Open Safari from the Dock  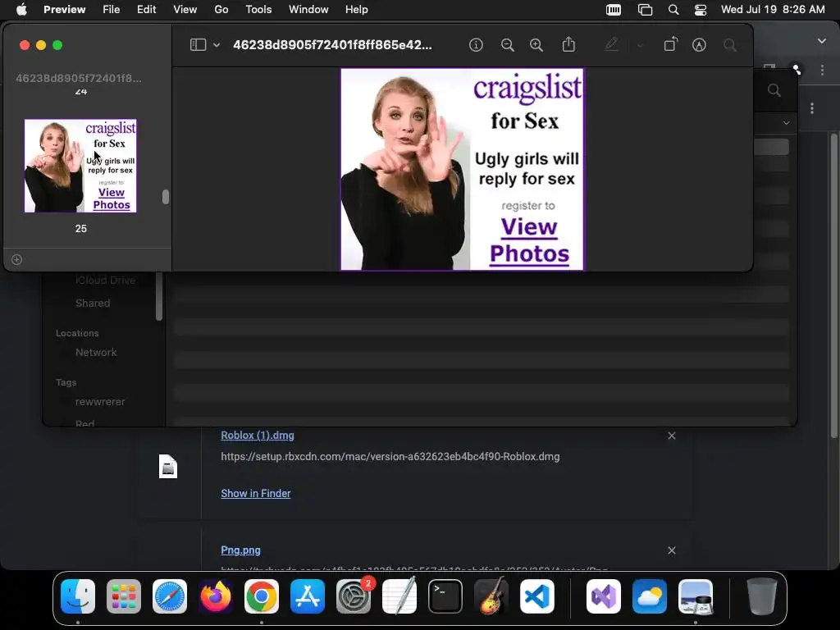(x=170, y=596)
